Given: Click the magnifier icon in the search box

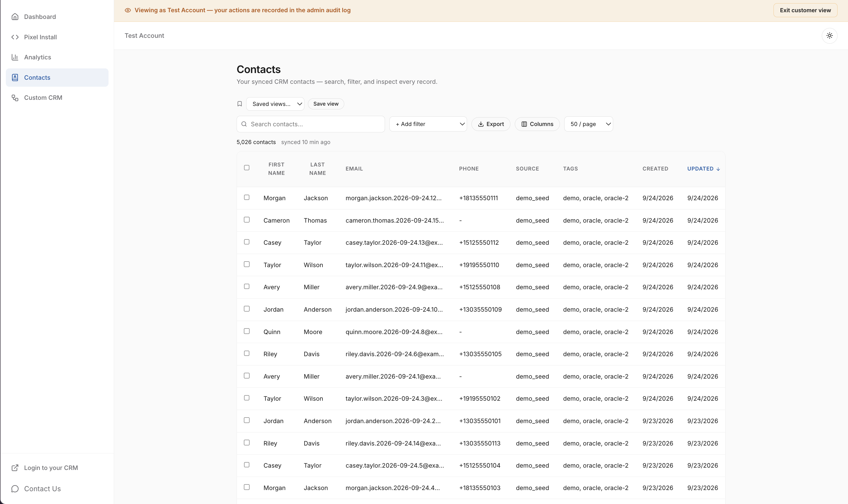Looking at the screenshot, I should pyautogui.click(x=244, y=124).
